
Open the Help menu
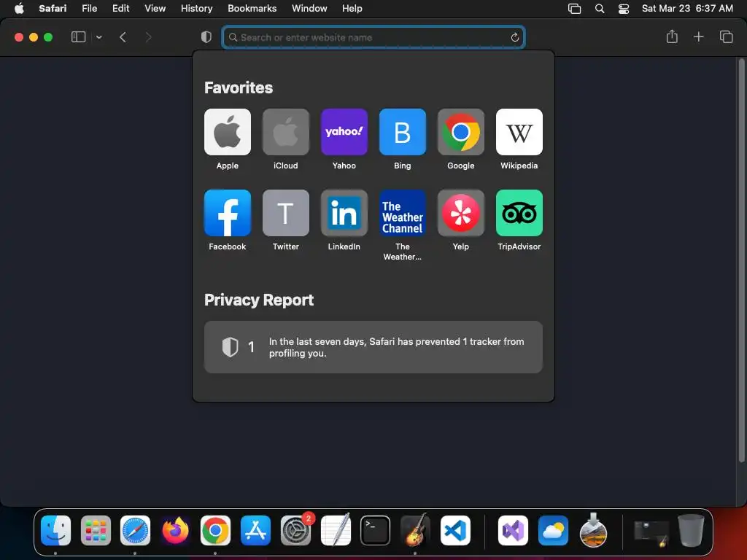[352, 9]
